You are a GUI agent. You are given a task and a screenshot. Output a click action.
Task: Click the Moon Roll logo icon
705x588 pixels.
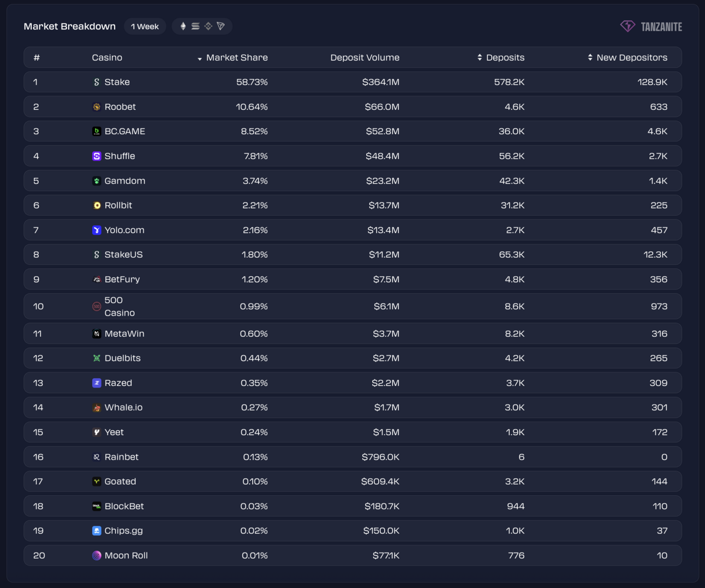click(x=97, y=555)
